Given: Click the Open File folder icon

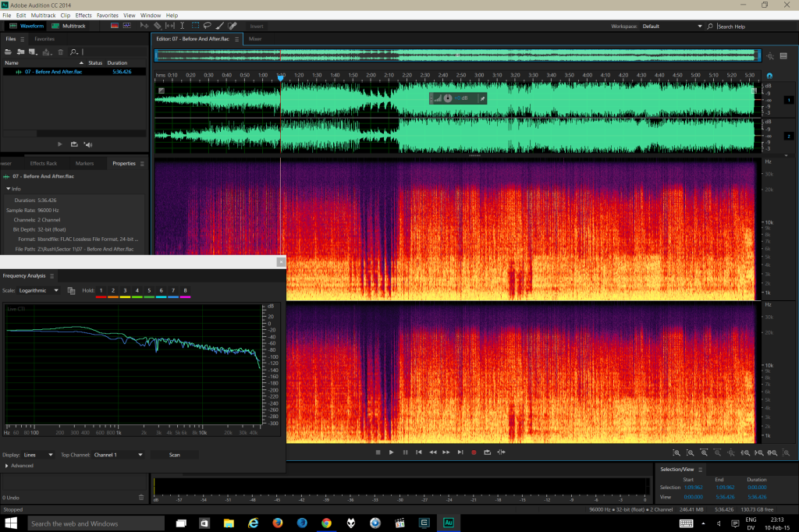Looking at the screenshot, I should (x=9, y=51).
